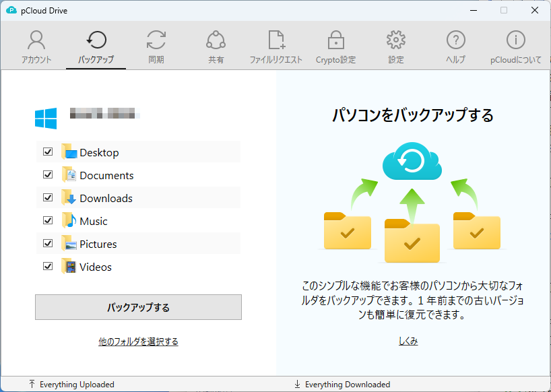551x392 pixels.
Task: Open the しくみ link
Action: [408, 341]
